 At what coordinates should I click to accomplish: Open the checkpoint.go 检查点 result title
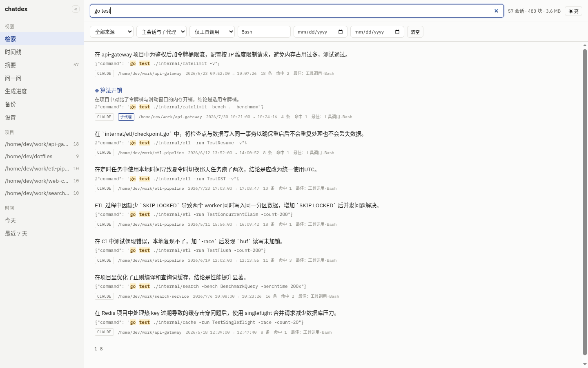(230, 134)
